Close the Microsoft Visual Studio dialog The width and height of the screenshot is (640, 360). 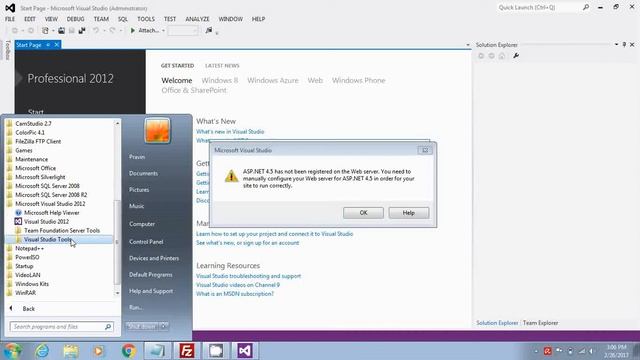(425, 150)
